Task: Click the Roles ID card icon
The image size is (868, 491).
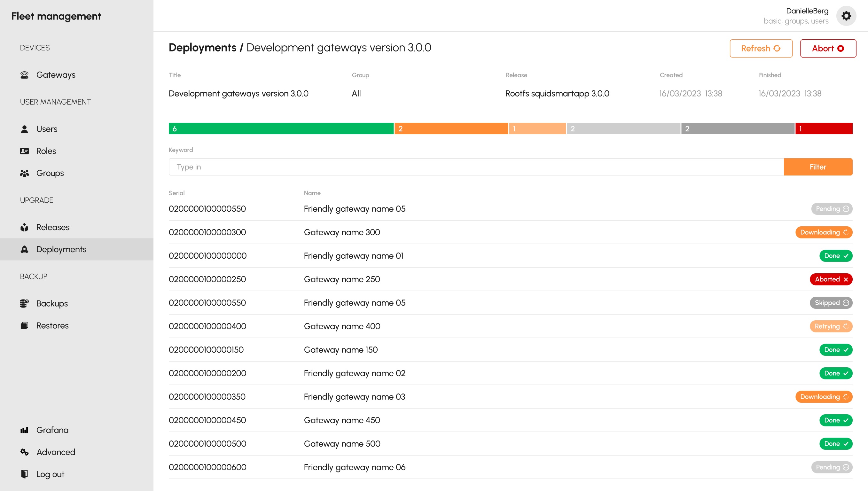Action: point(24,151)
